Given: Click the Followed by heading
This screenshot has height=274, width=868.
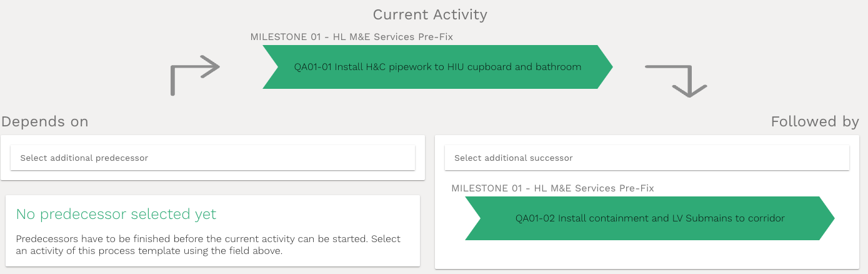Looking at the screenshot, I should pos(814,121).
